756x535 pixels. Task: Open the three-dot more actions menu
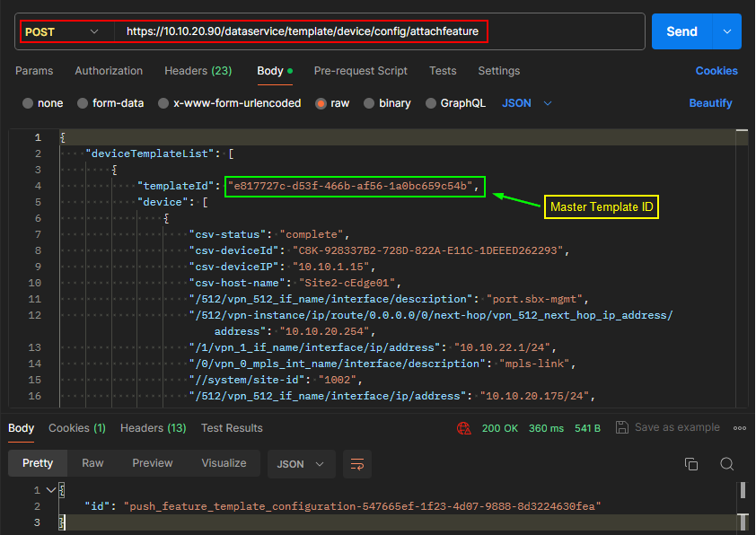pos(739,427)
